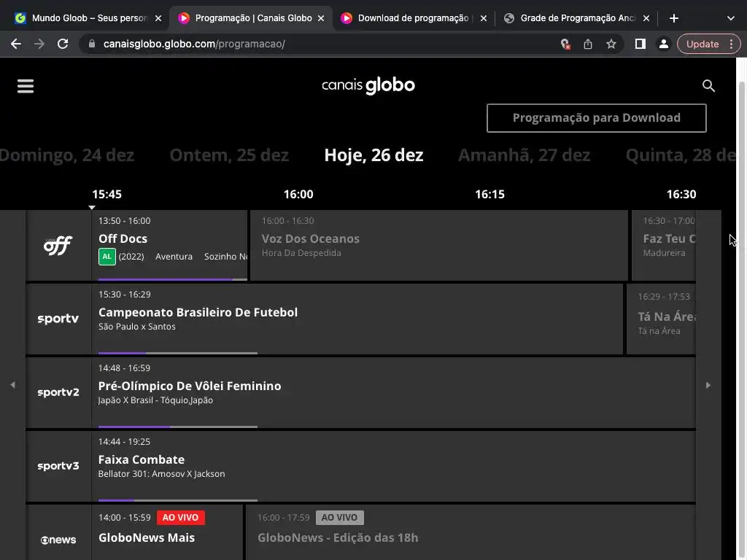
Task: Select the SporTV channel logo
Action: [58, 319]
